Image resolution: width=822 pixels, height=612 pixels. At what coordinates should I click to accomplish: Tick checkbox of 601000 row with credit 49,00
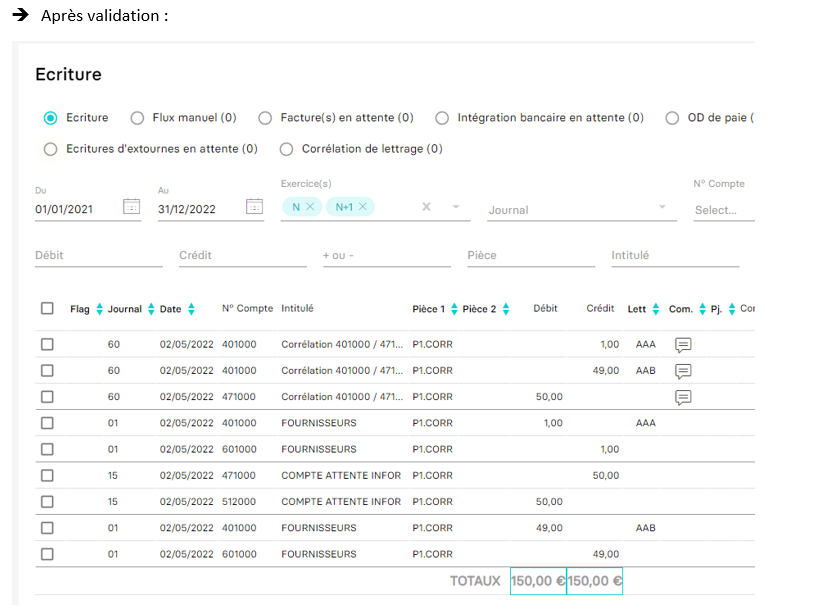point(47,554)
